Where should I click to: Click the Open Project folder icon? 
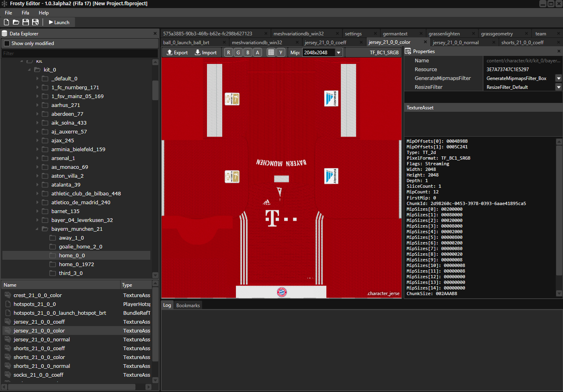(x=16, y=22)
